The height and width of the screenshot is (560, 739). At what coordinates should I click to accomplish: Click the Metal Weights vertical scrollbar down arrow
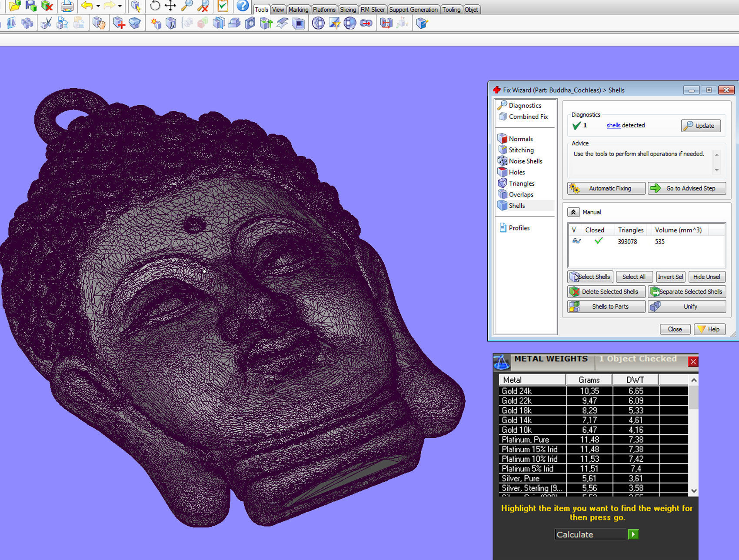tap(694, 490)
